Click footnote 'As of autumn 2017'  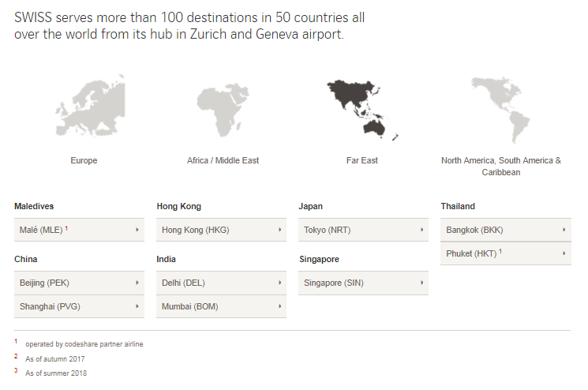point(55,359)
